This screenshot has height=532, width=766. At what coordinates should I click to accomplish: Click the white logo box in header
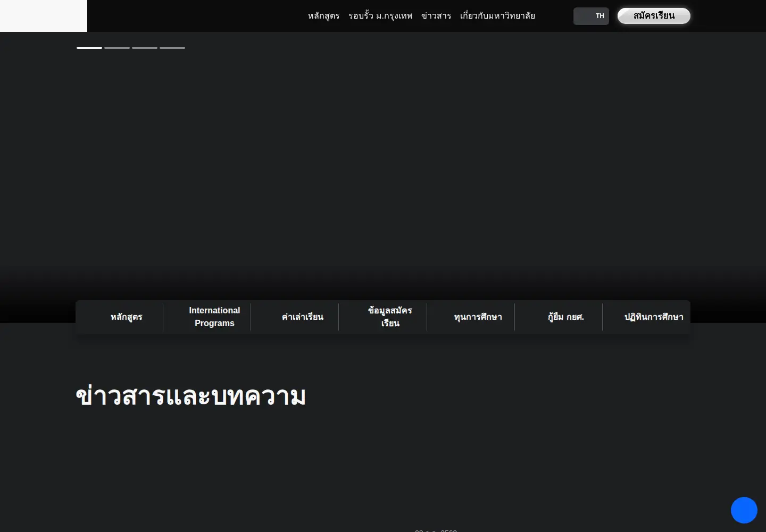tap(44, 16)
